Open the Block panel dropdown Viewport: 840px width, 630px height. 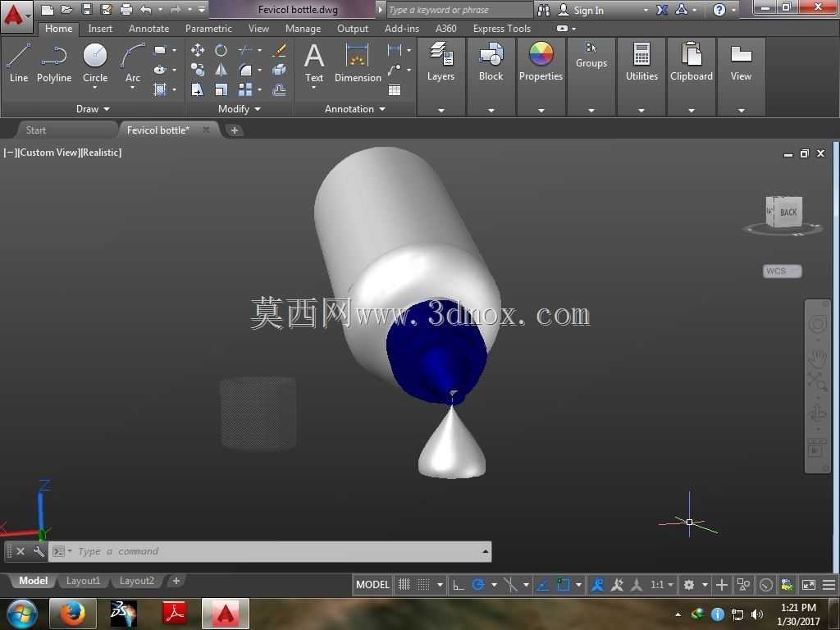click(491, 110)
